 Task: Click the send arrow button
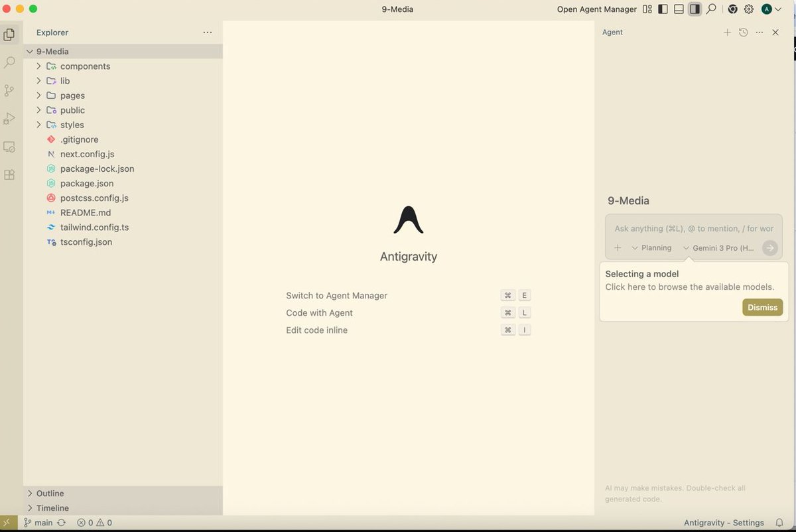coord(769,248)
